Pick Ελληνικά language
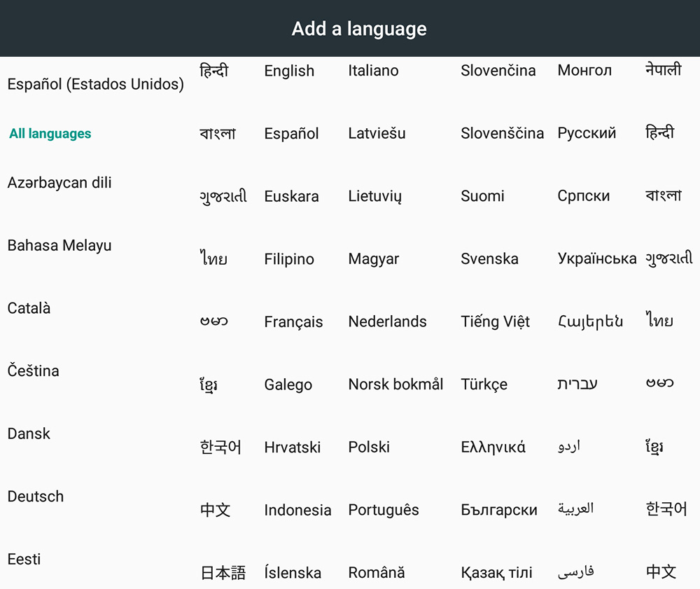Screen dimensions: 700x589 point(493,447)
